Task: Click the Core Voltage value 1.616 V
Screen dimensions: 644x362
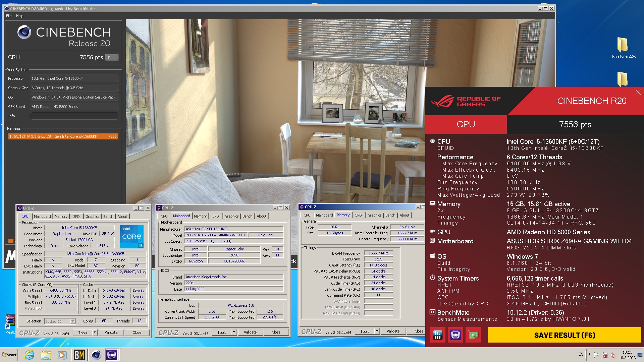Action: (102, 246)
